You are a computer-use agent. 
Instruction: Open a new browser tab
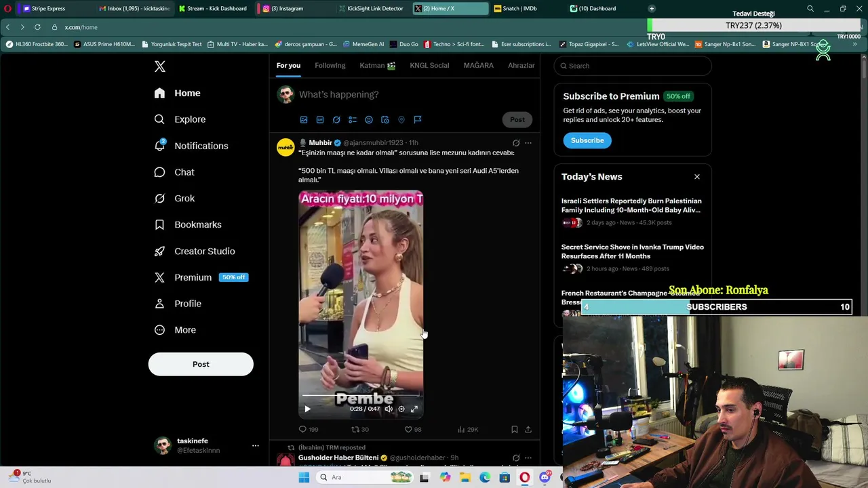pos(652,8)
